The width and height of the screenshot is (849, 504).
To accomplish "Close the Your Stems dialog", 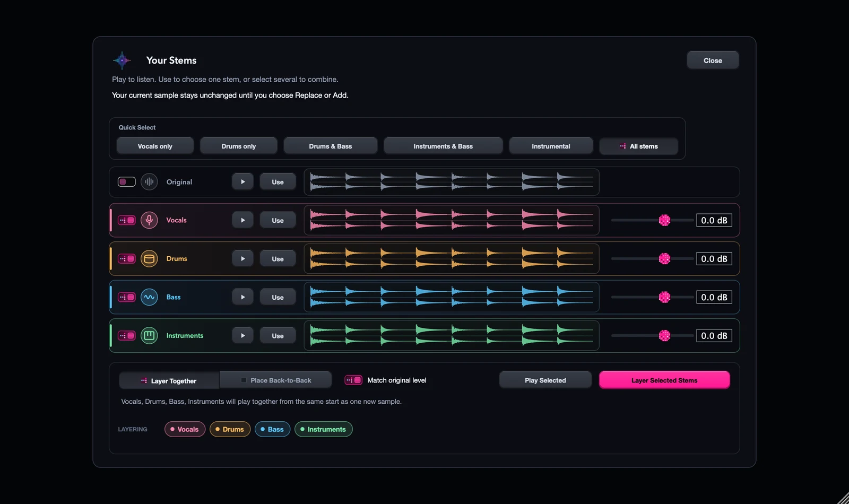I will [x=713, y=60].
